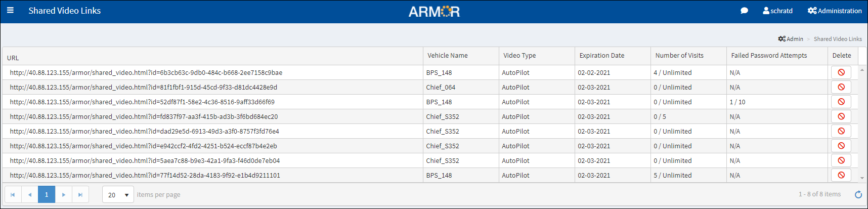Sort by the Vehicle Name column header
Viewport: 868px width, 209px height.
tap(447, 56)
